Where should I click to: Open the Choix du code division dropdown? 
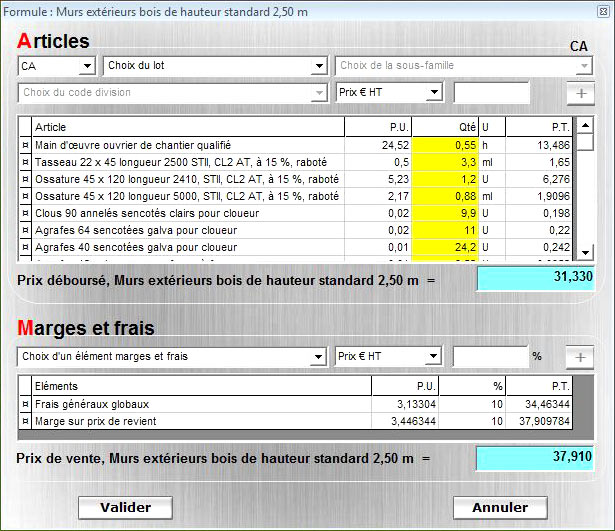tap(319, 93)
